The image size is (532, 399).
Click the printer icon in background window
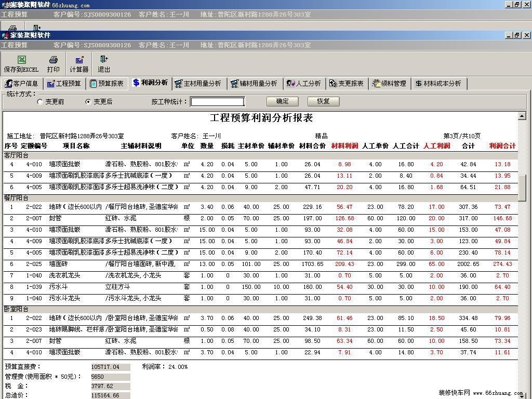[x=12, y=28]
